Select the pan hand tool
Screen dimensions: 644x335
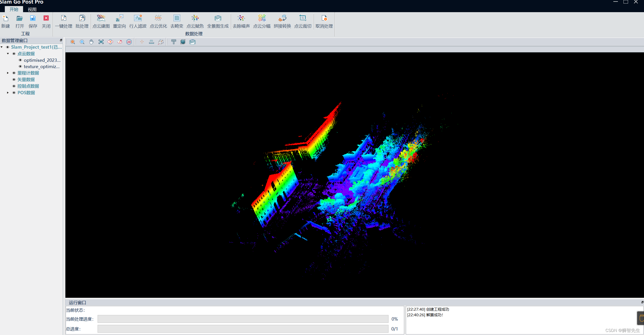point(91,42)
